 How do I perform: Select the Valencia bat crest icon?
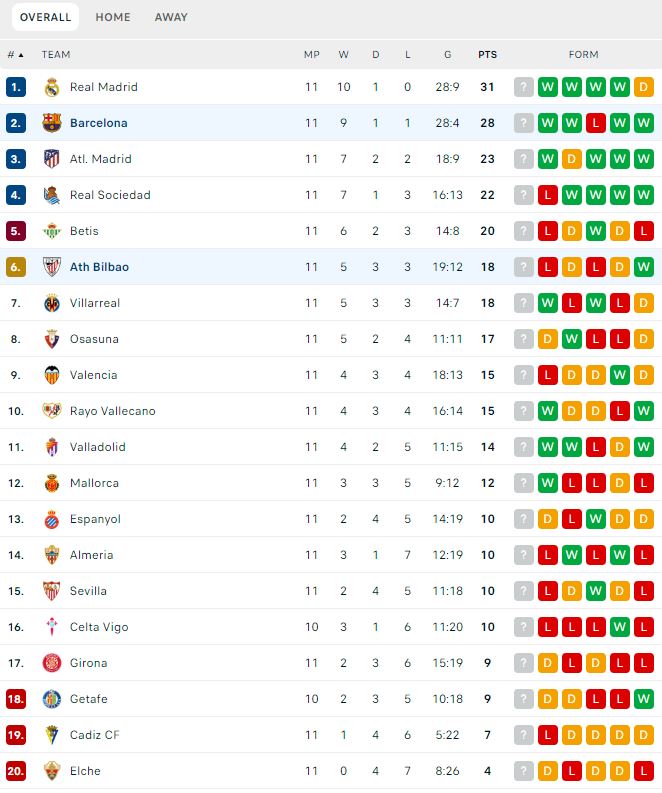(52, 375)
